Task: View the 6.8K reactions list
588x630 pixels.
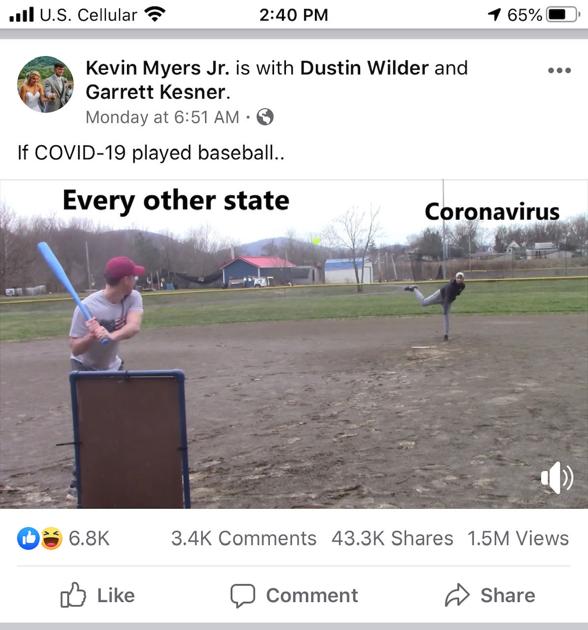Action: coord(89,538)
